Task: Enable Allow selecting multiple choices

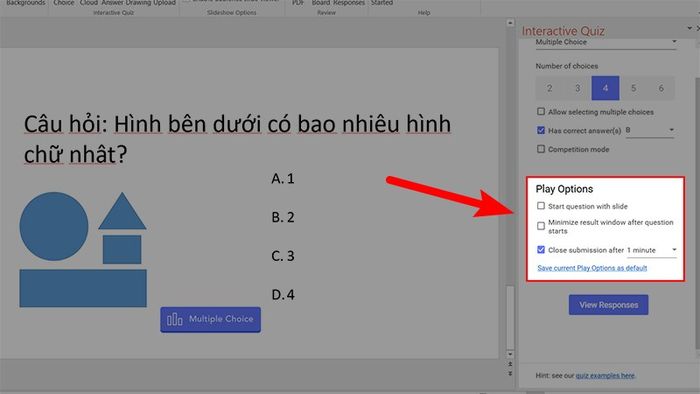Action: click(541, 112)
